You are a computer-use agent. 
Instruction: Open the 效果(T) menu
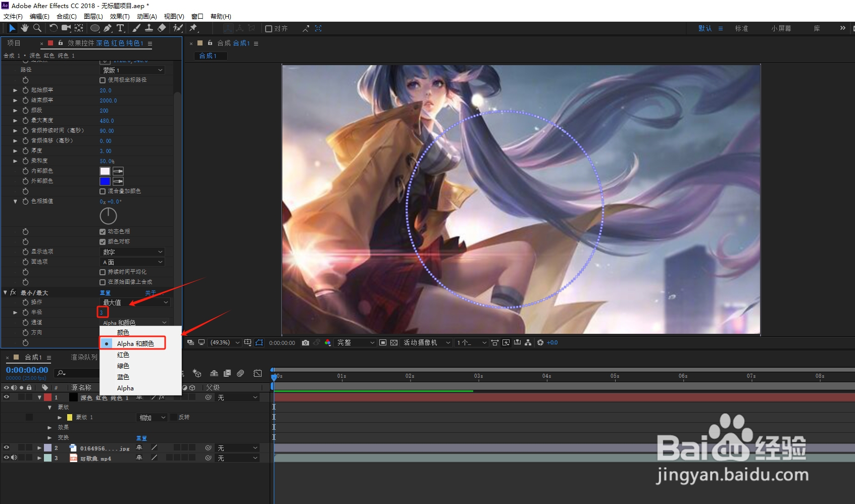[120, 16]
